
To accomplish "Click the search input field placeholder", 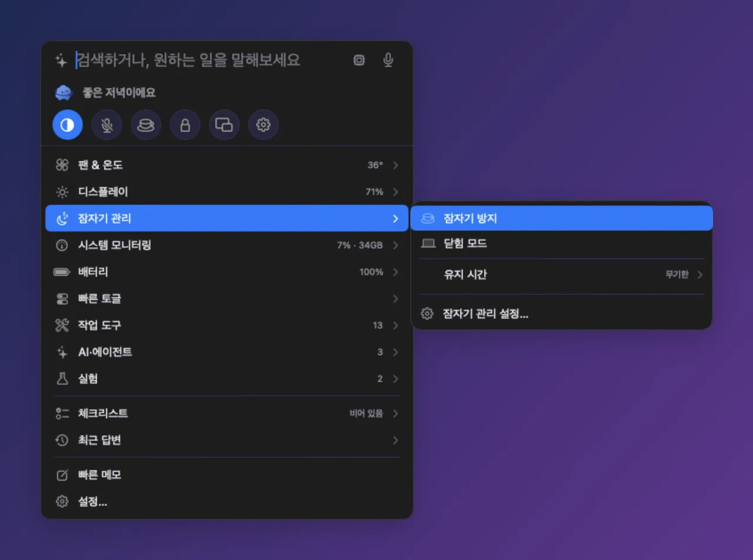I will [x=189, y=60].
